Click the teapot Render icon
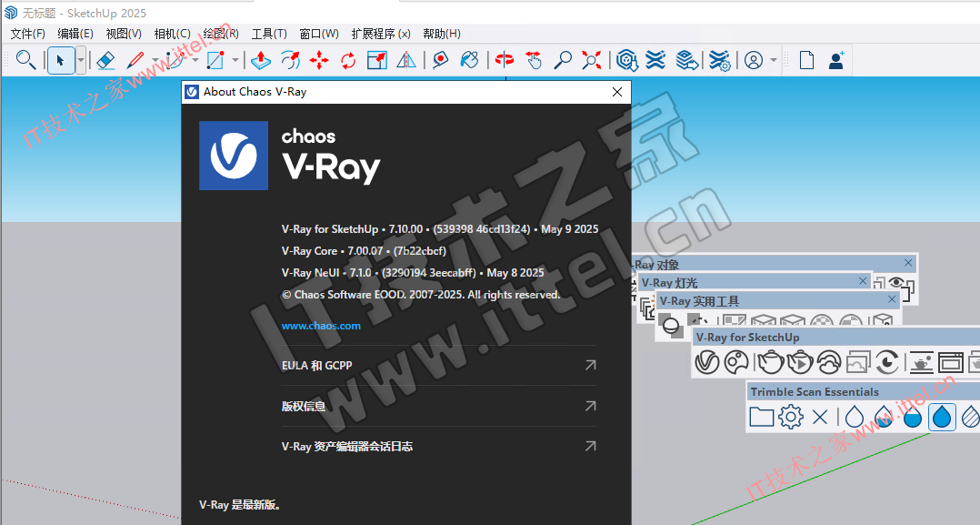 pyautogui.click(x=771, y=362)
